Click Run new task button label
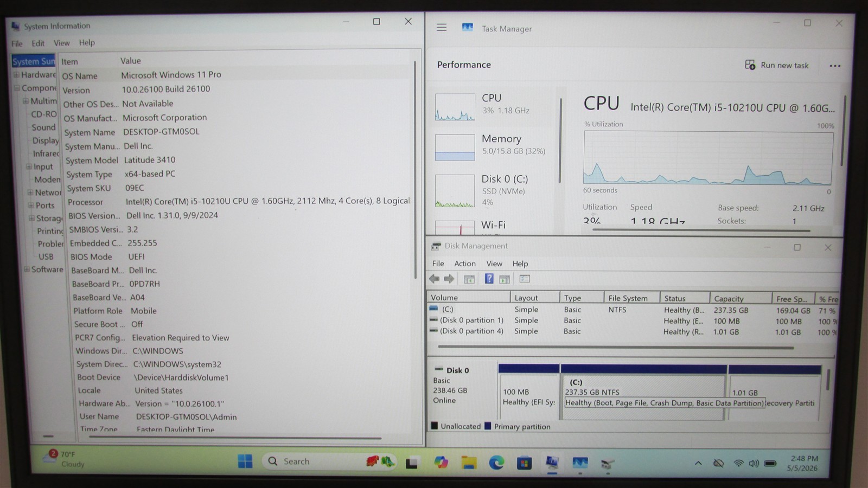 click(x=784, y=65)
